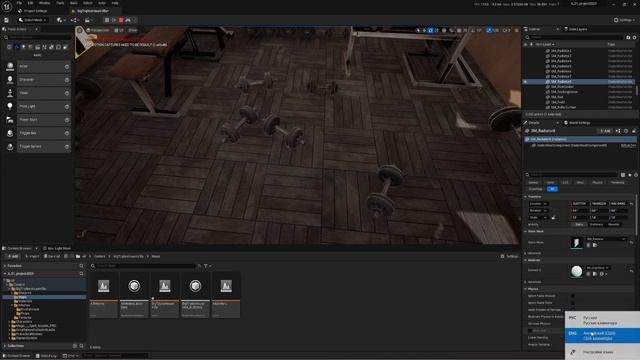This screenshot has height=360, width=640.
Task: Select English US keyboard in language popup
Action: [x=602, y=336]
